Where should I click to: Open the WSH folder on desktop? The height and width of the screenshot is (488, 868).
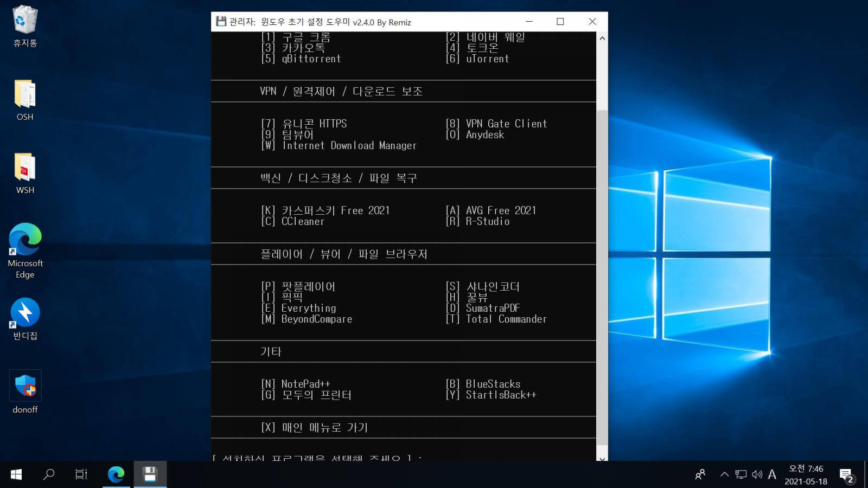25,174
